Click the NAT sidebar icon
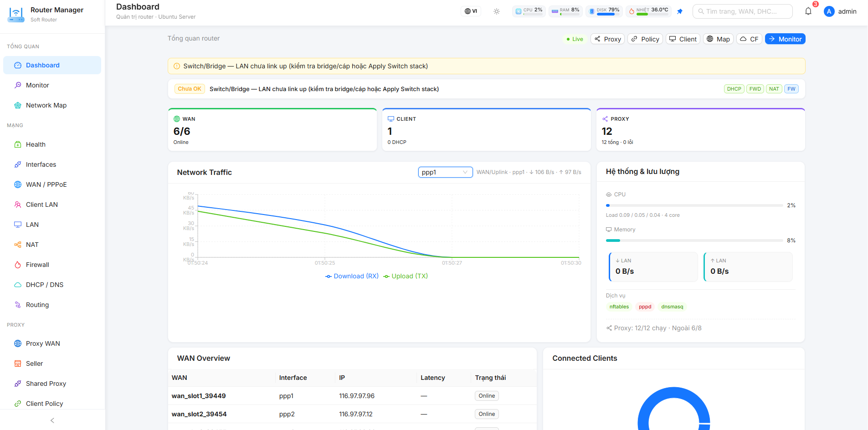 click(x=18, y=245)
